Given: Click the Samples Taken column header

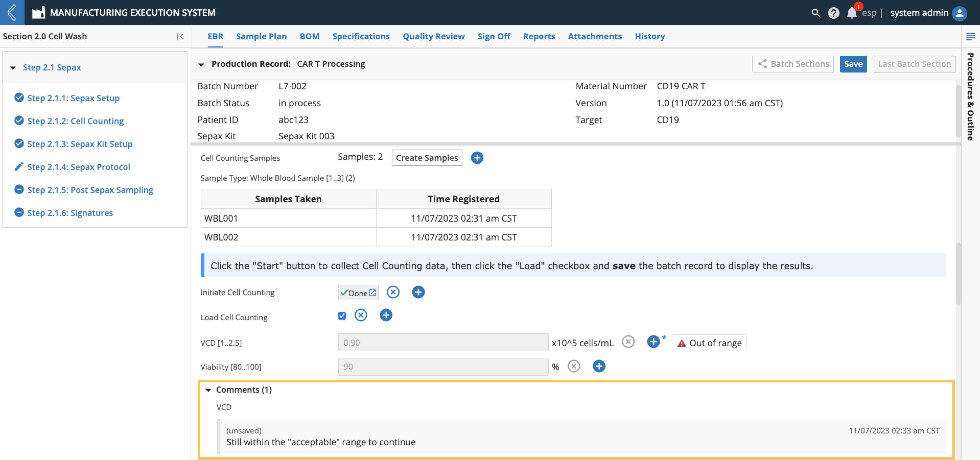Looking at the screenshot, I should 288,199.
